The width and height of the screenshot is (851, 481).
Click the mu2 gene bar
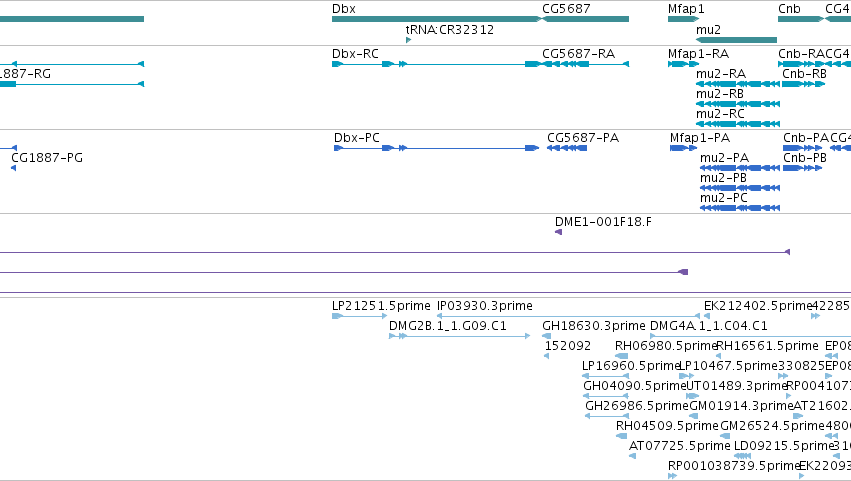736,40
